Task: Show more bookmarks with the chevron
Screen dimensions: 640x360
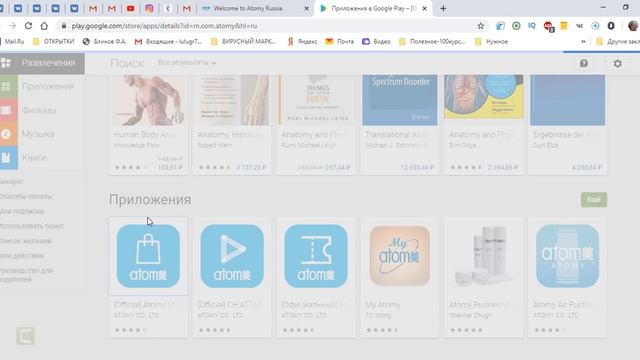Action: click(583, 42)
